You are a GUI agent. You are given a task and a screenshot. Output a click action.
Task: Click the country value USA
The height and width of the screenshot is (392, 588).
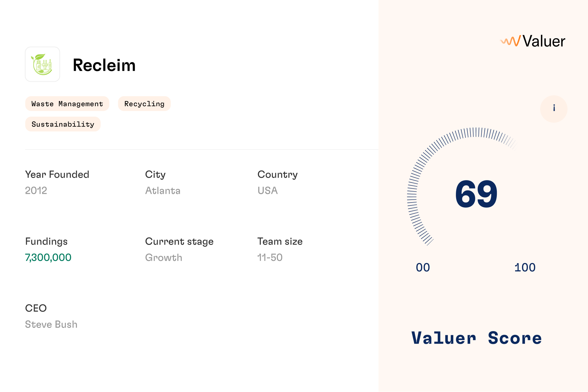click(267, 191)
